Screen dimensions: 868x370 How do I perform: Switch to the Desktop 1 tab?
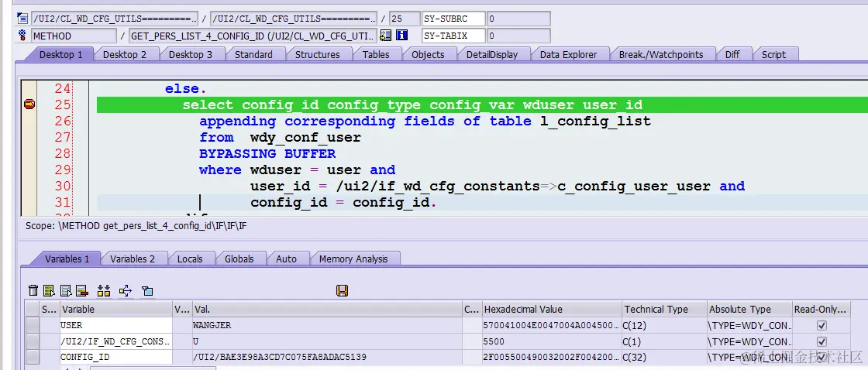[x=60, y=54]
